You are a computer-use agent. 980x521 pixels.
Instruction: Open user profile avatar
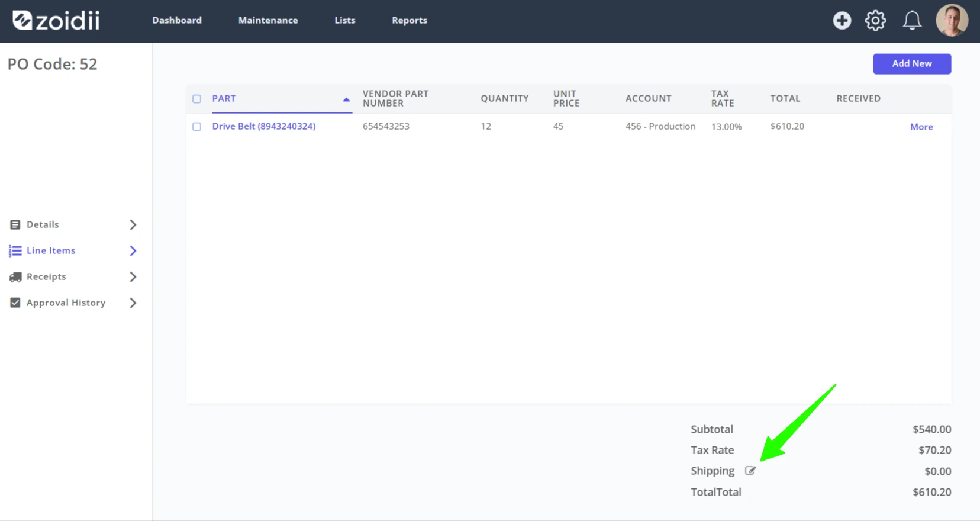952,21
